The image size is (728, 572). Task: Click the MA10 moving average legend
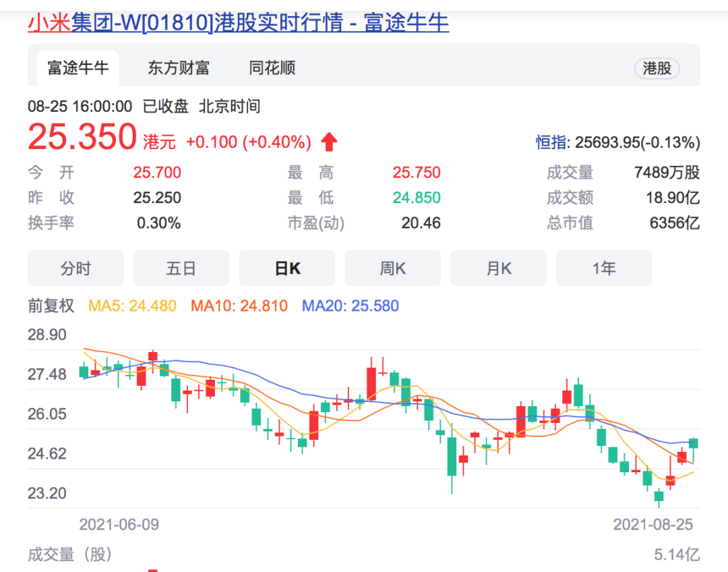coord(239,306)
